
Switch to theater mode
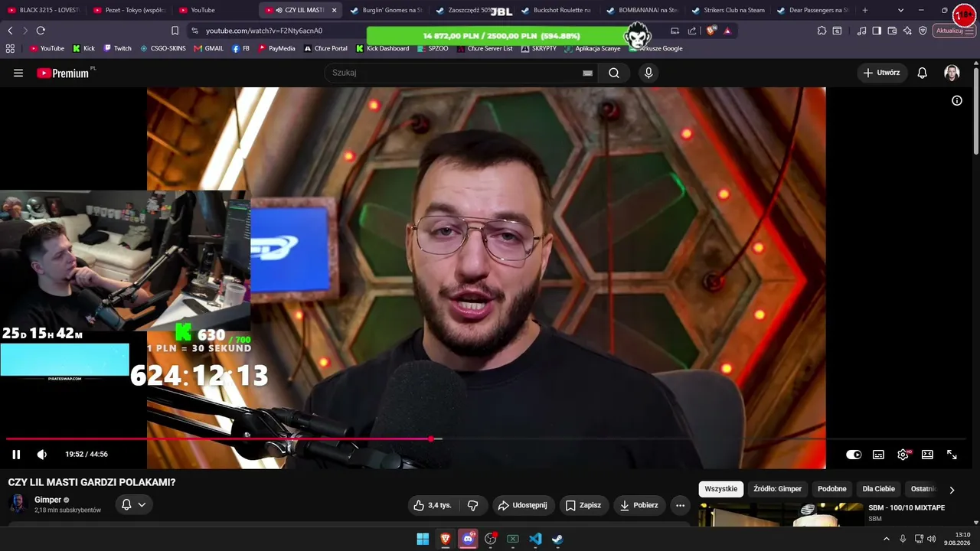[x=927, y=455]
